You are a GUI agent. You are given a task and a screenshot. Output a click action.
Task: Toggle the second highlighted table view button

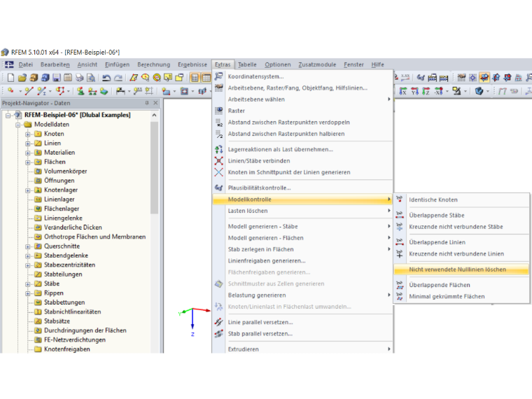pyautogui.click(x=206, y=78)
